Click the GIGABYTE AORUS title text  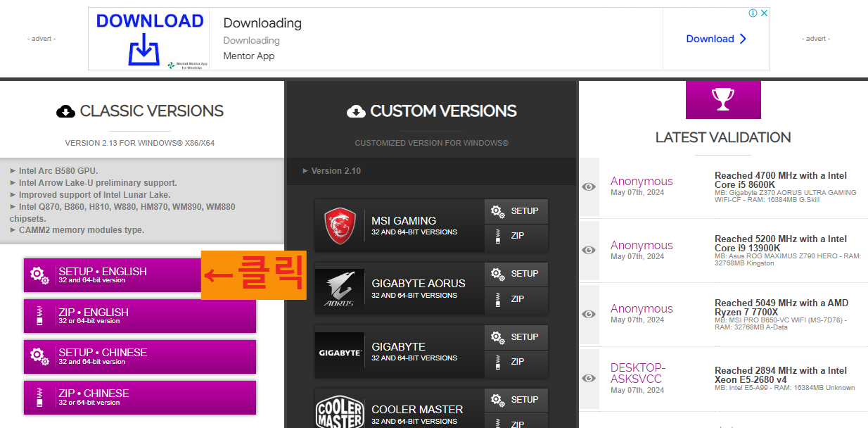(x=419, y=283)
